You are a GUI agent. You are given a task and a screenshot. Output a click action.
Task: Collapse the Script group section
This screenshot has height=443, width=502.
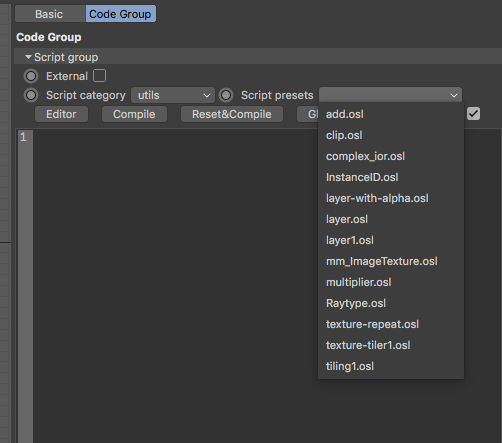click(28, 57)
